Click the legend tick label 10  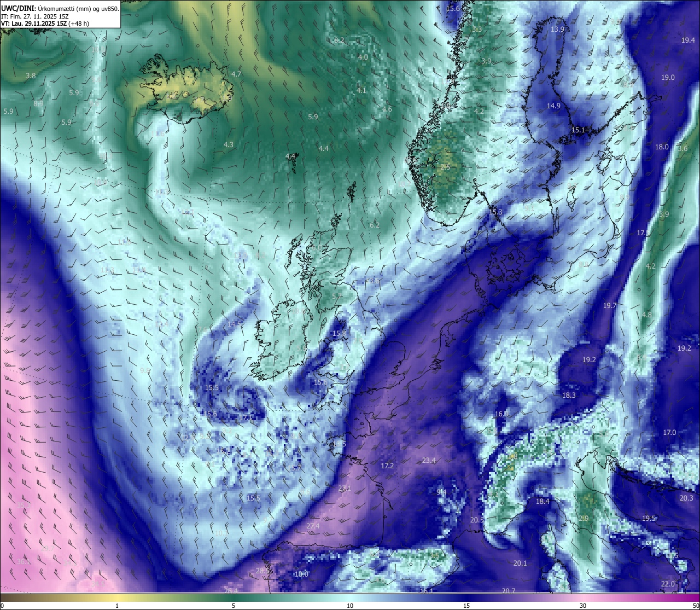[x=350, y=606]
